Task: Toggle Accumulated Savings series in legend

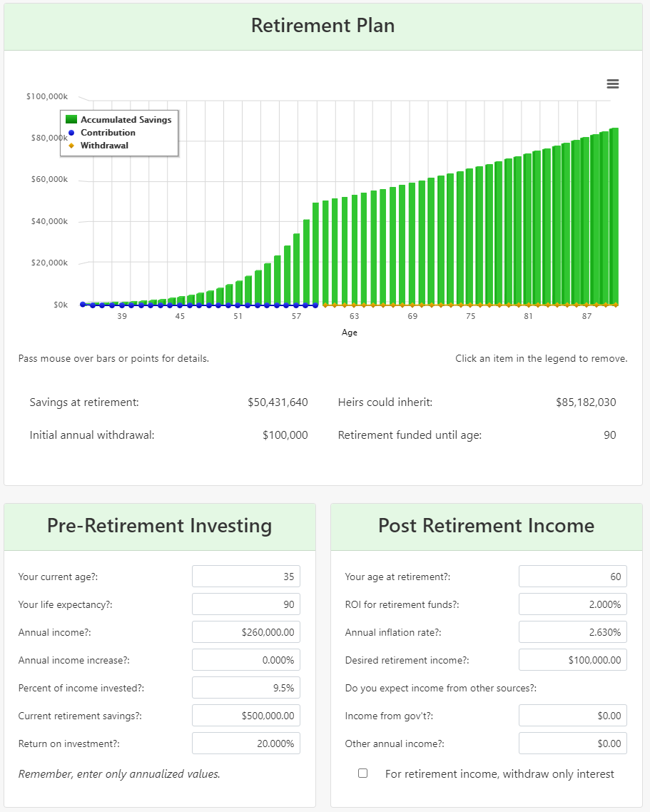Action: pos(118,120)
